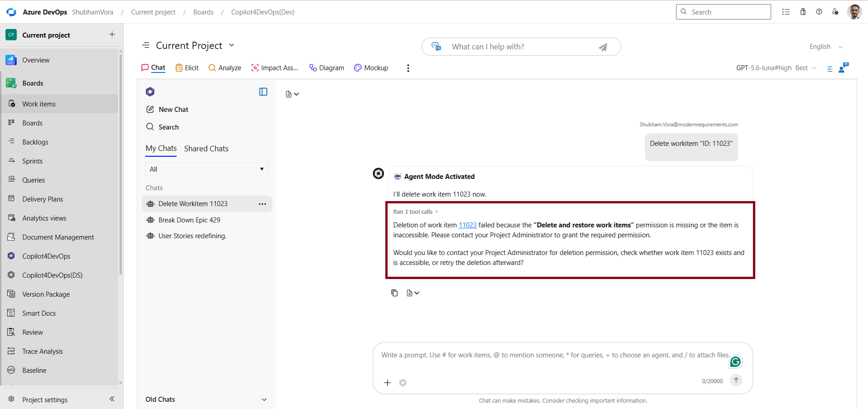Click the plus attach icon in prompt box
Viewport: 868px width, 409px height.
click(x=387, y=383)
